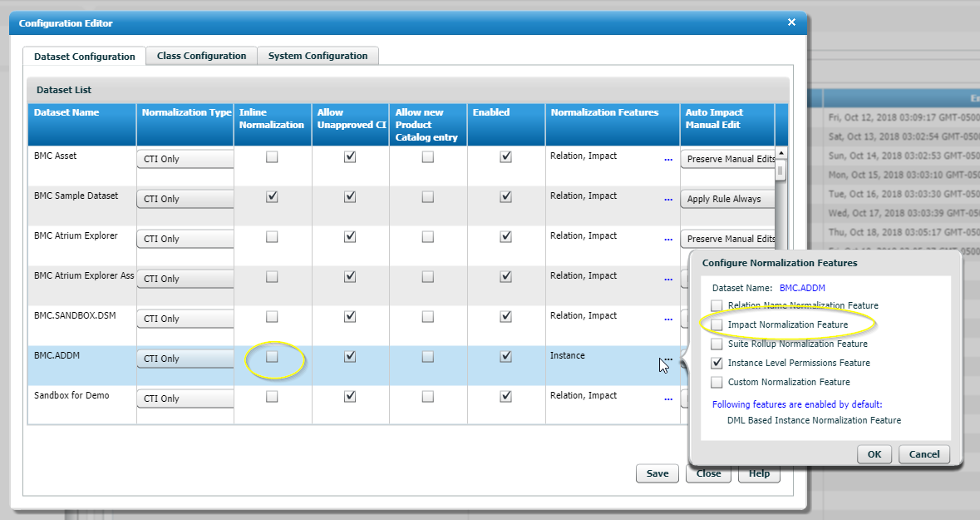Uncheck Instance Level Permissions Feature
The height and width of the screenshot is (520, 980).
(717, 363)
